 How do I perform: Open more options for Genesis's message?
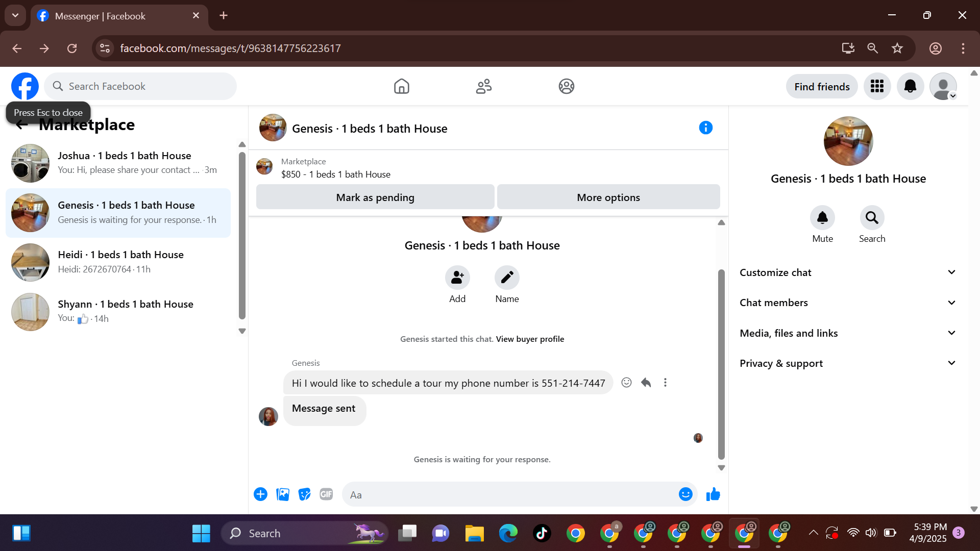tap(665, 383)
